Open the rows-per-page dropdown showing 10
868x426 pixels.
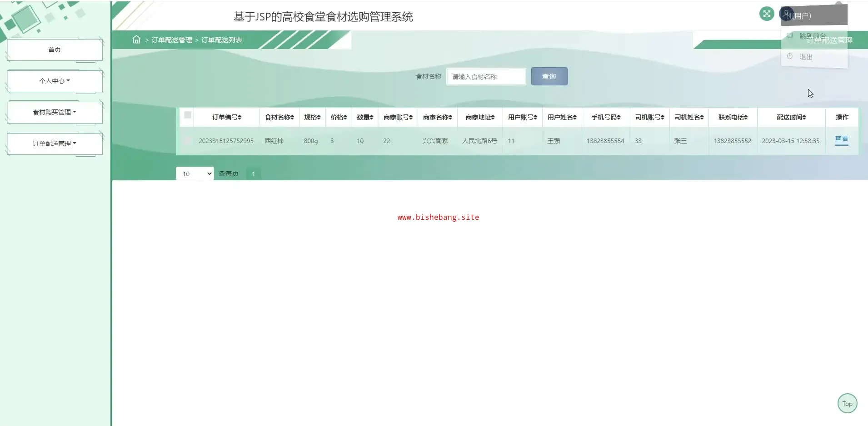point(195,173)
